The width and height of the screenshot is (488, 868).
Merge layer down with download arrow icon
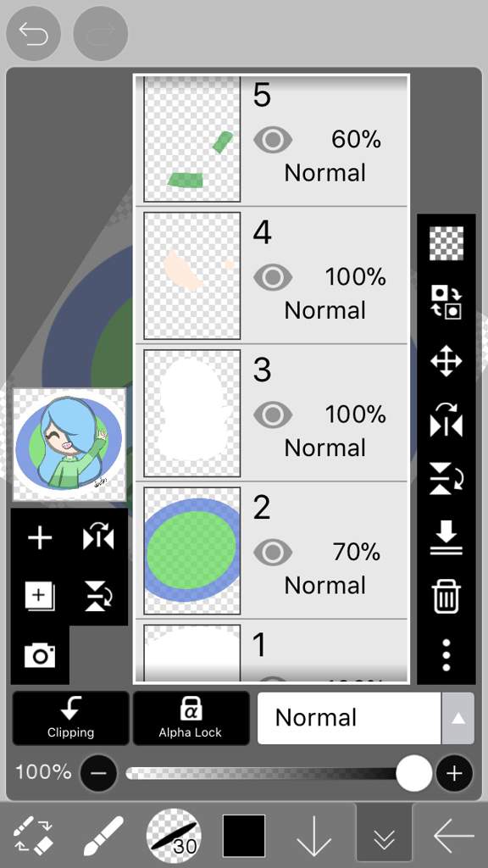[446, 537]
